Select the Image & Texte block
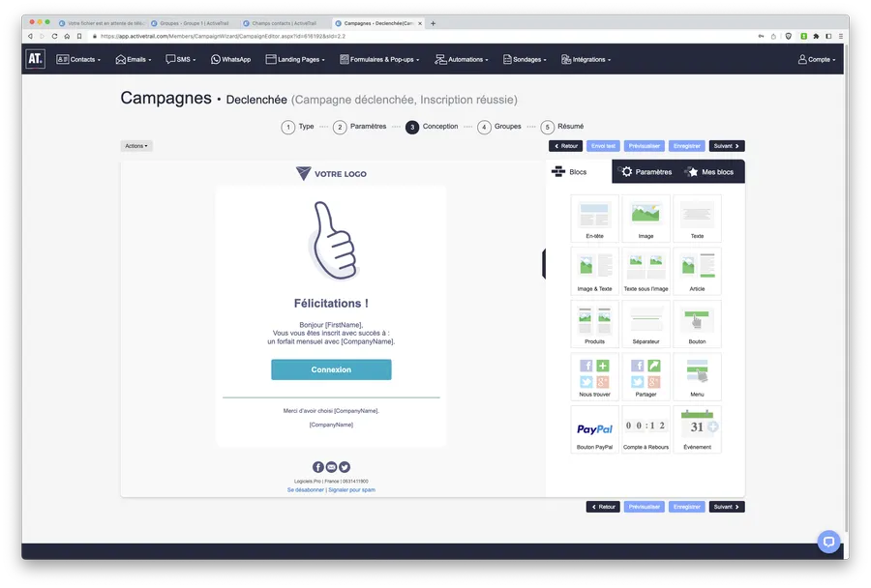This screenshot has width=871, height=588. [594, 272]
